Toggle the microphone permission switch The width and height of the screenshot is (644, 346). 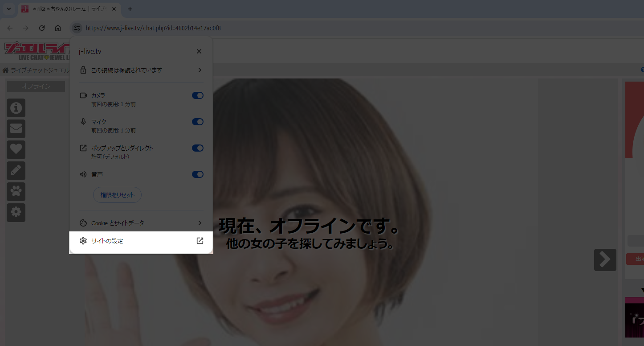tap(198, 122)
